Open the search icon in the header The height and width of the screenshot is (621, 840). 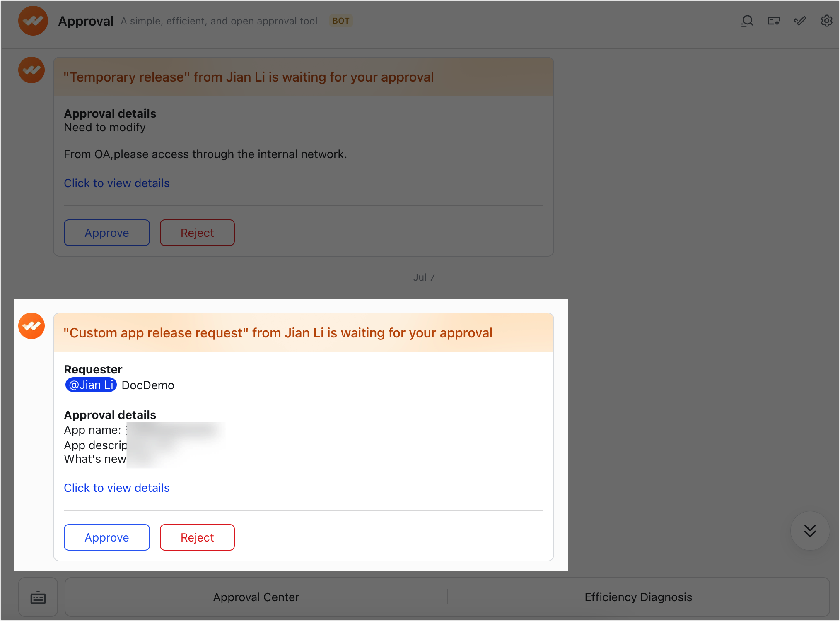point(747,21)
